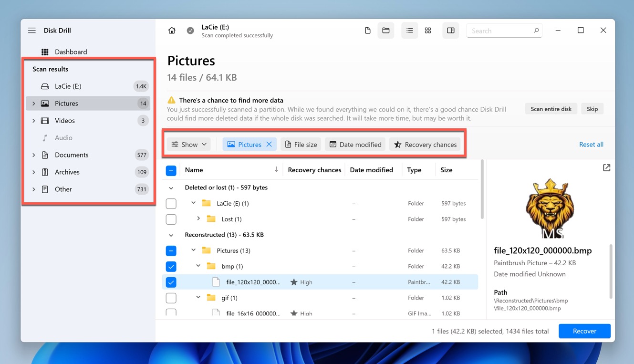634x364 pixels.
Task: Toggle the select-all checkbox in header
Action: tap(171, 170)
